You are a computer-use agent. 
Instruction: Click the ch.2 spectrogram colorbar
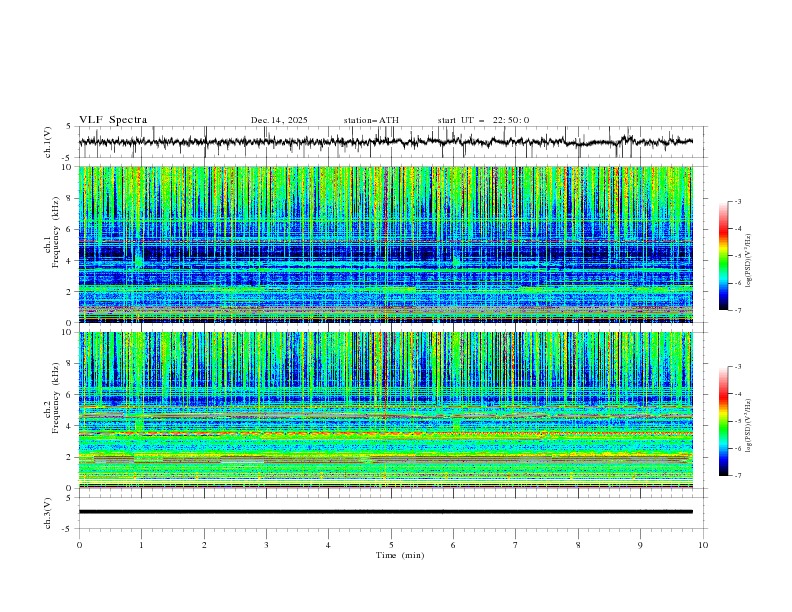(724, 421)
